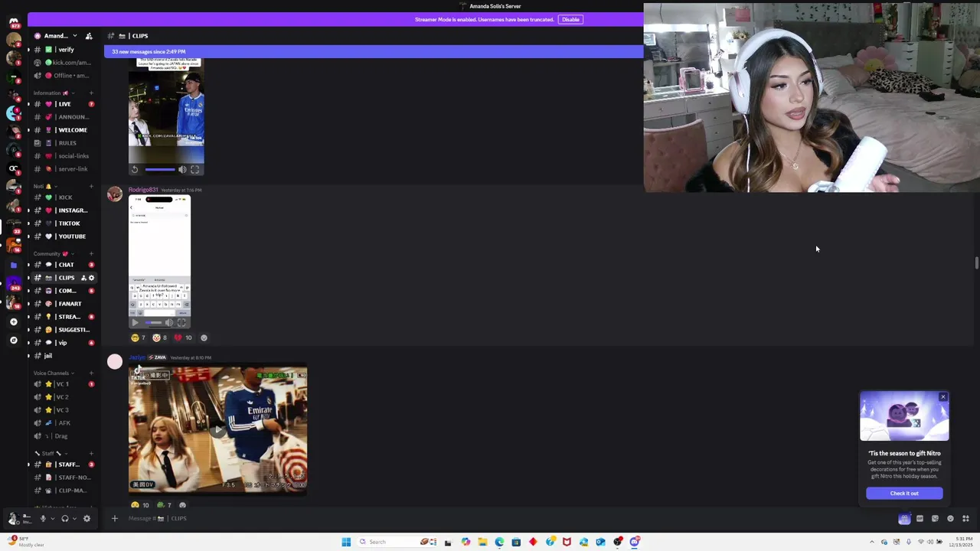The width and height of the screenshot is (980, 551).
Task: Open the jail channel
Action: [63, 356]
